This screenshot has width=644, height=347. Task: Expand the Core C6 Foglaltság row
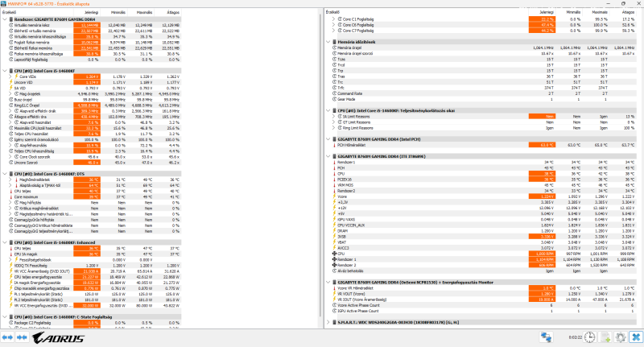pos(333,25)
